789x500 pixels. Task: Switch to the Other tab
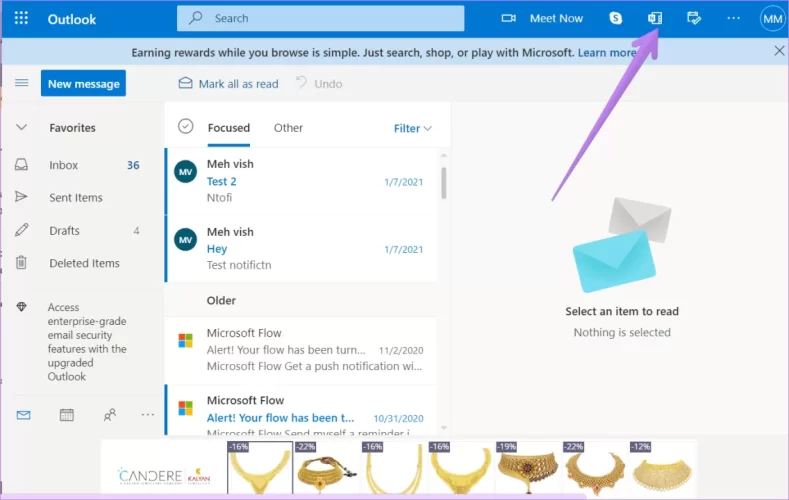point(288,128)
